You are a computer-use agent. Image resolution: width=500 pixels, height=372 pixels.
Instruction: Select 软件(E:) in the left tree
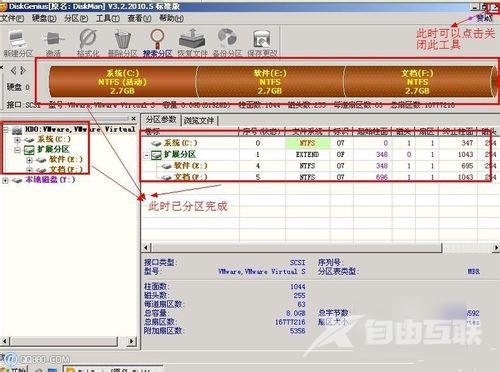click(x=66, y=159)
